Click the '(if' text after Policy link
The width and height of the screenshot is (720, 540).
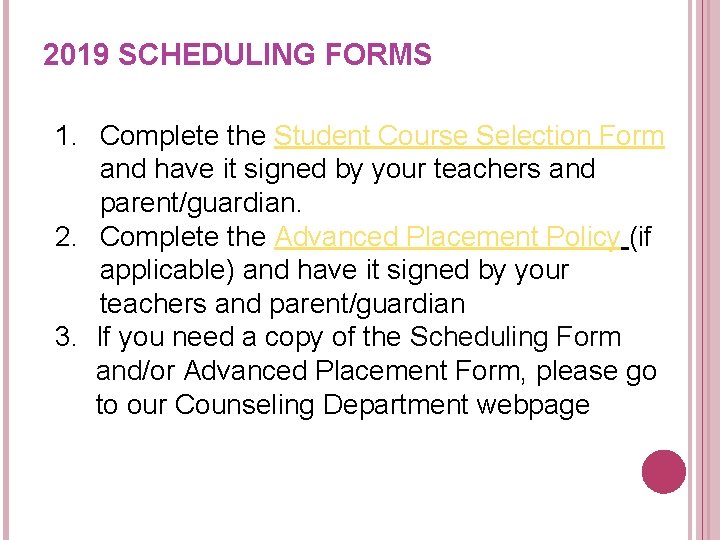click(x=641, y=237)
